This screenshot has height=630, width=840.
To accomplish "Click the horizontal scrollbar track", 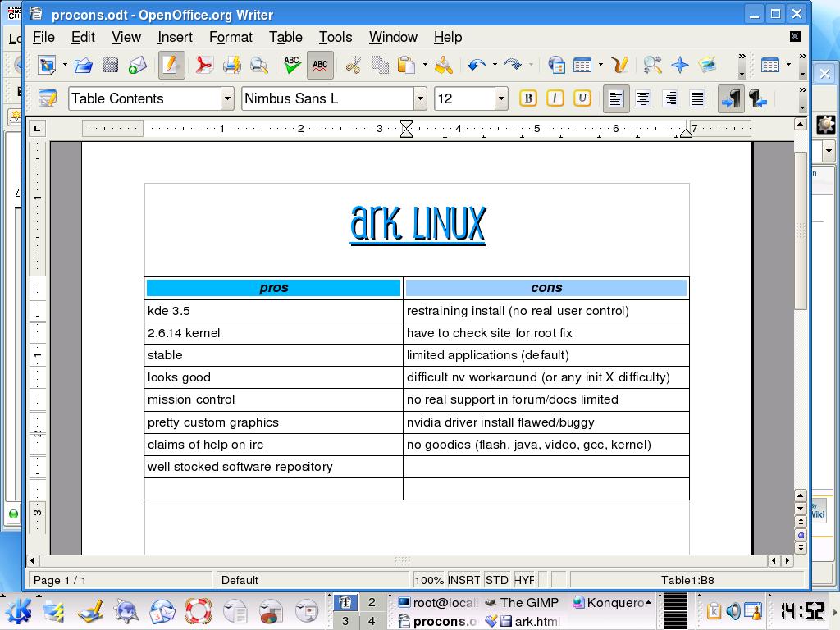I will coord(402,561).
